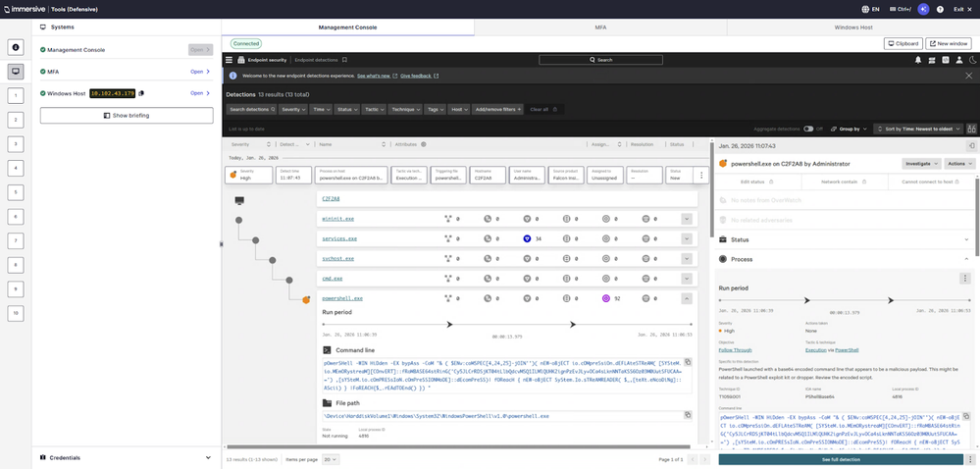Switch to the MFA tab
This screenshot has height=469, width=980.
pos(600,27)
